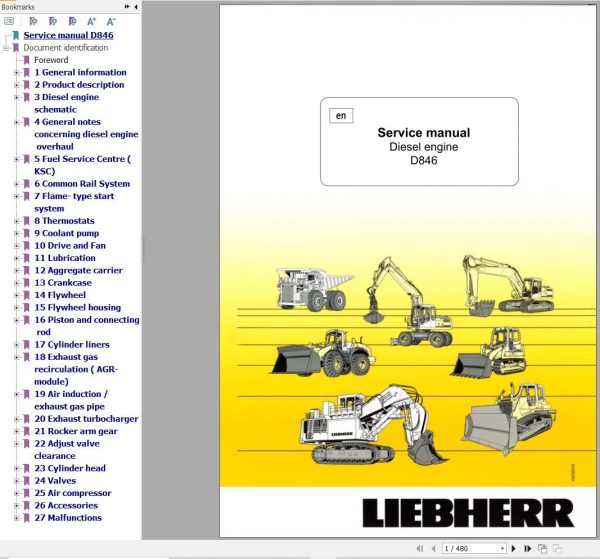This screenshot has height=559, width=600.
Task: Click the bookmark icon beside 27 Malfunctions
Action: 26,518
